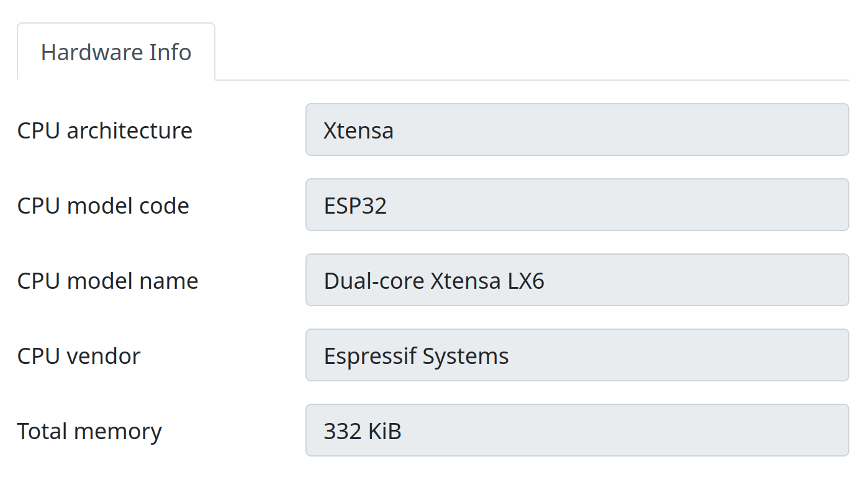Select the 332 KiB value text

[361, 430]
